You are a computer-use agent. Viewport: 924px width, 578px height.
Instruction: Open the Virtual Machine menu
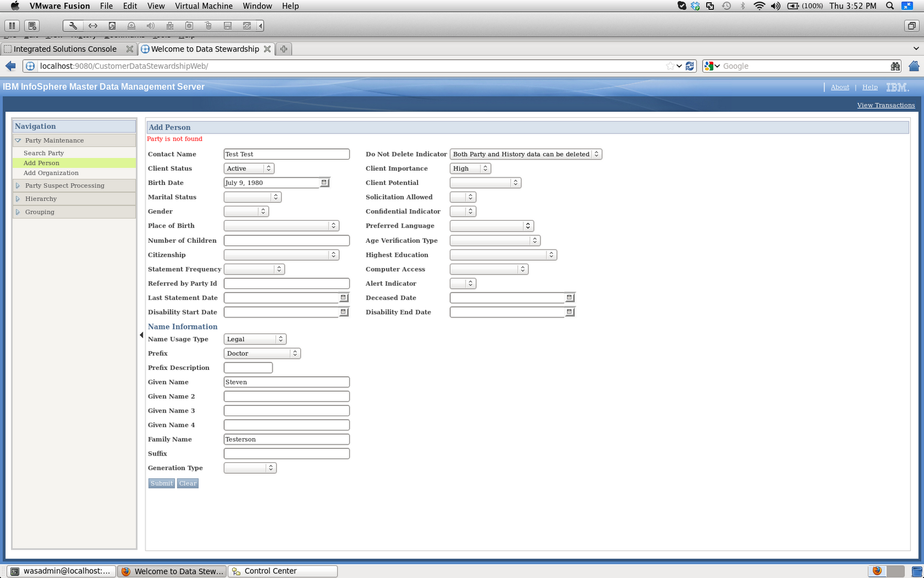(203, 6)
